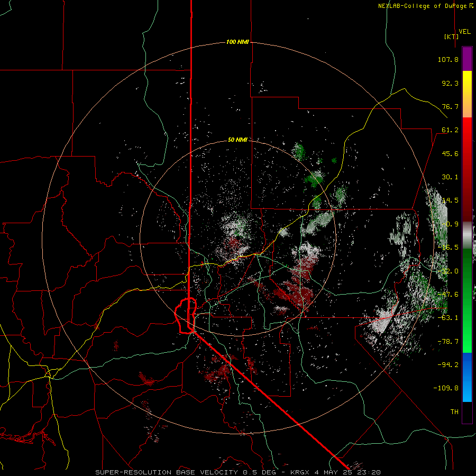Click the TH threshold label

[x=454, y=412]
